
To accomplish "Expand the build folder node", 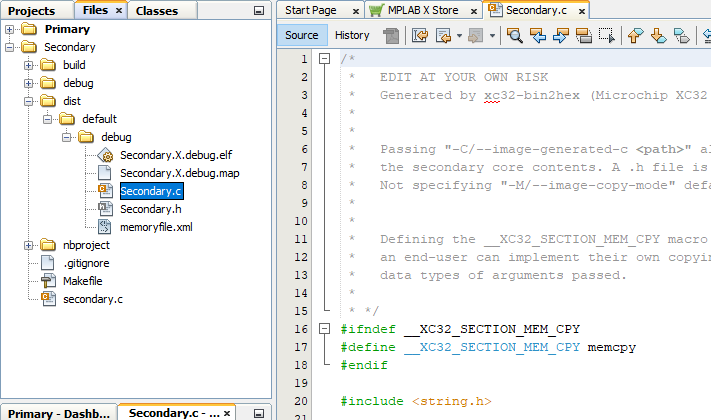I will pos(29,65).
